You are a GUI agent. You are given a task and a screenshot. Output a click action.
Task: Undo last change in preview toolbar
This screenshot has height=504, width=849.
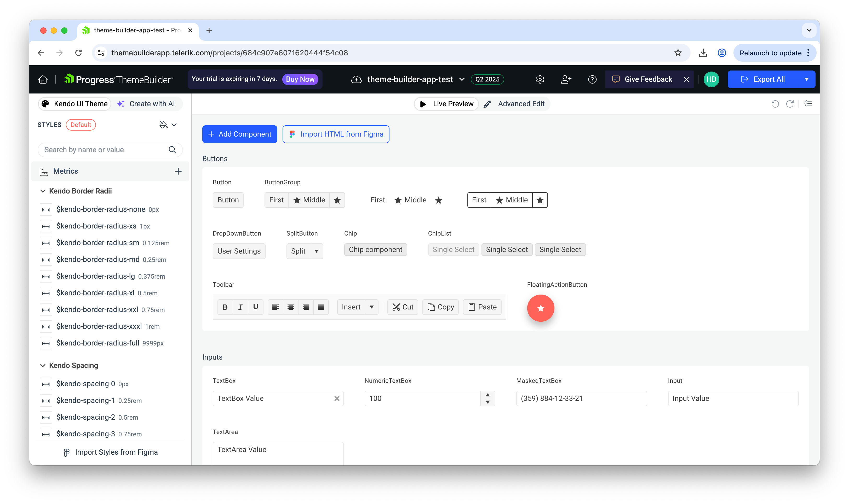click(x=775, y=104)
